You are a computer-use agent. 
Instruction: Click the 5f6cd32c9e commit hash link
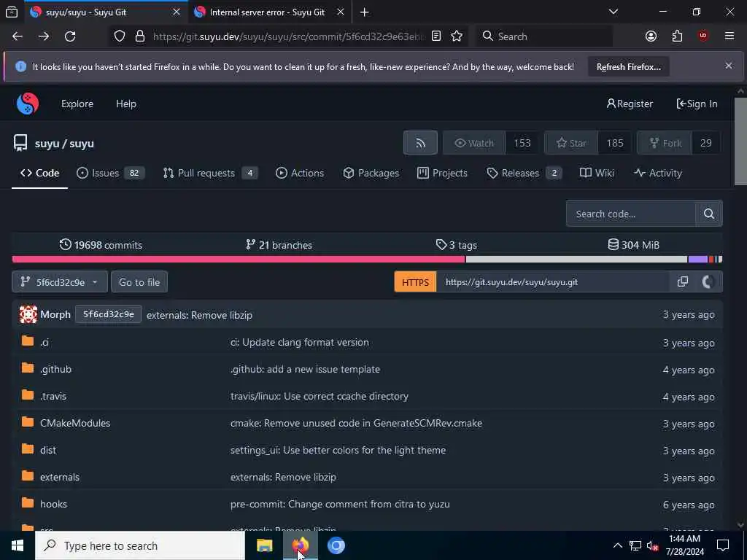point(109,314)
